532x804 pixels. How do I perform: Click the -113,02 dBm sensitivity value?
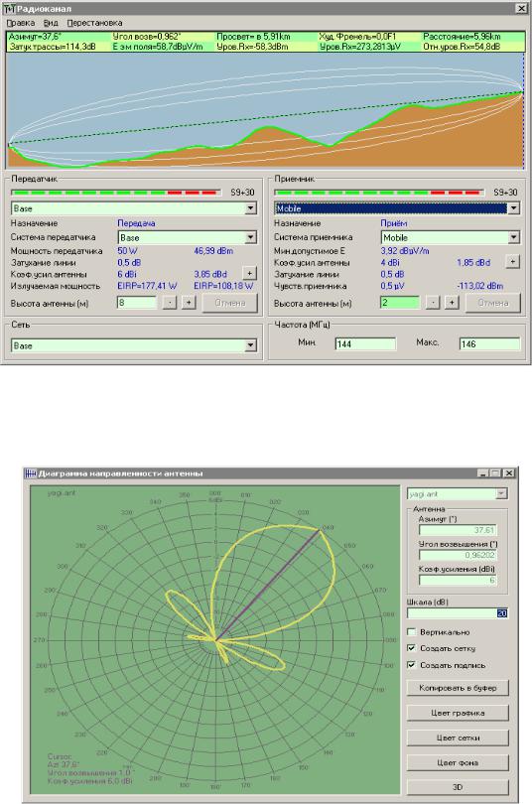(x=479, y=286)
